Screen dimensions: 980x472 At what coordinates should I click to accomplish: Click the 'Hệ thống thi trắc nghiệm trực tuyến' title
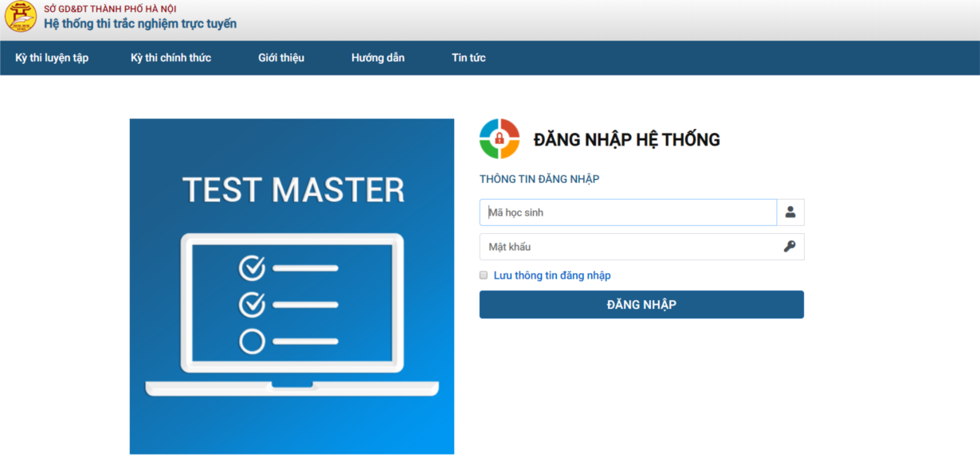pyautogui.click(x=140, y=24)
